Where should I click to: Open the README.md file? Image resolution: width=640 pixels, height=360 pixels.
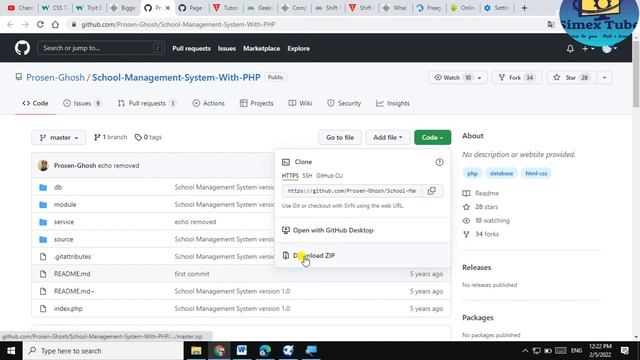(x=72, y=274)
